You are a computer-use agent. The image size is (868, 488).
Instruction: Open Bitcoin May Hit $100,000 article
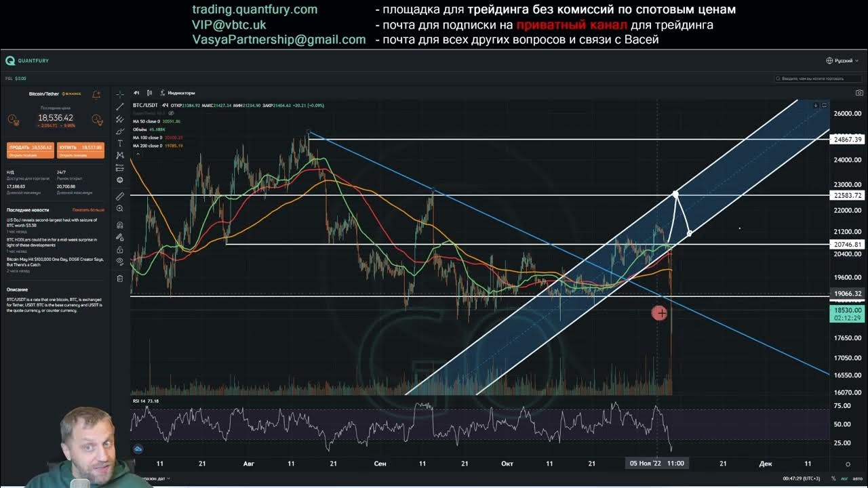[55, 262]
